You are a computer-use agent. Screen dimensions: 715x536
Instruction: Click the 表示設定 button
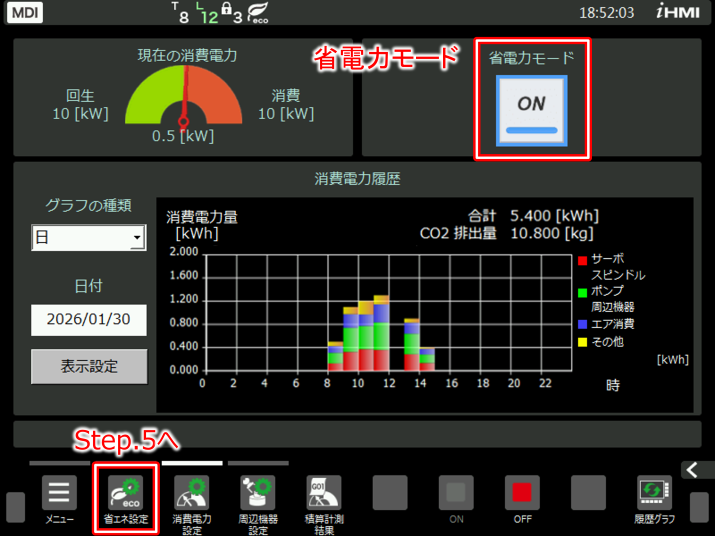tap(89, 366)
